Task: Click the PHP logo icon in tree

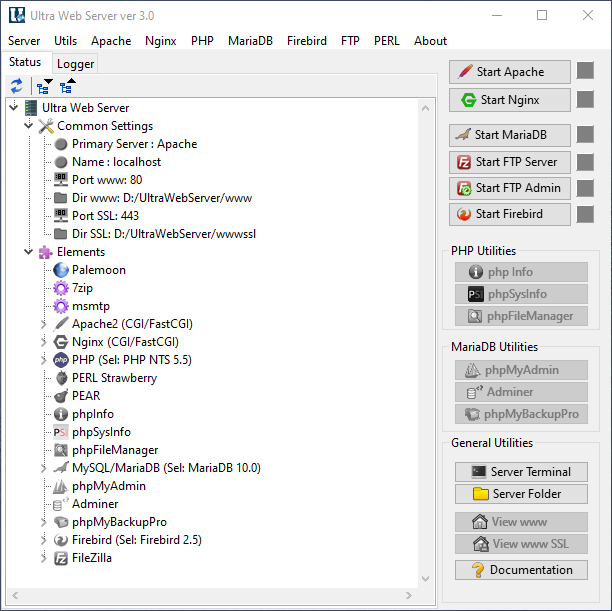Action: pos(61,360)
